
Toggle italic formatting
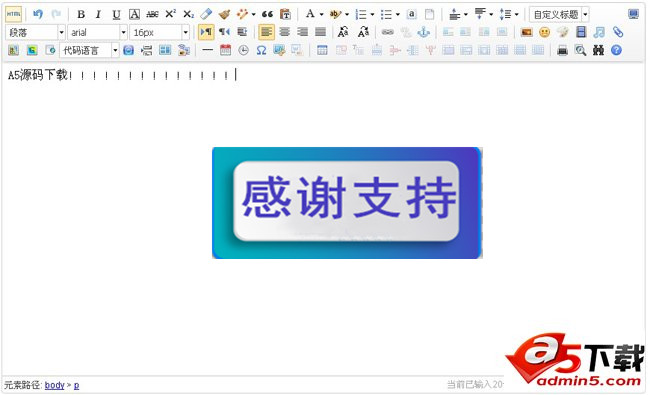(x=98, y=15)
